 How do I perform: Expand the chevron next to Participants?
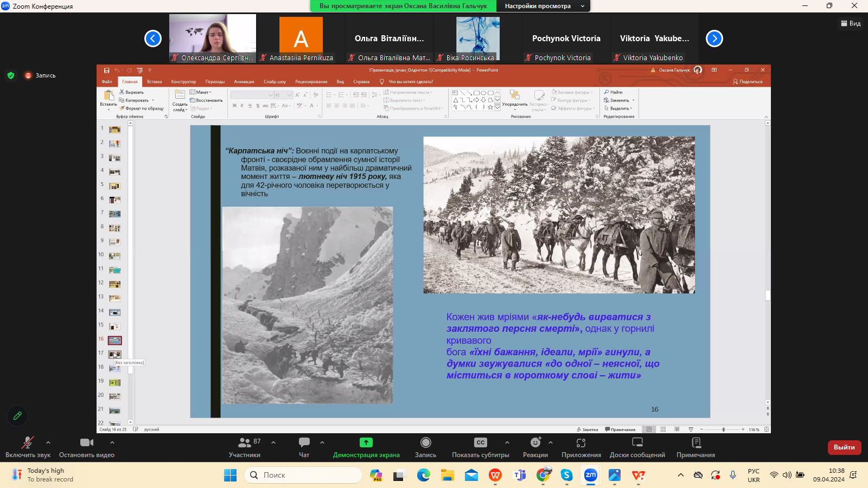[x=273, y=442]
